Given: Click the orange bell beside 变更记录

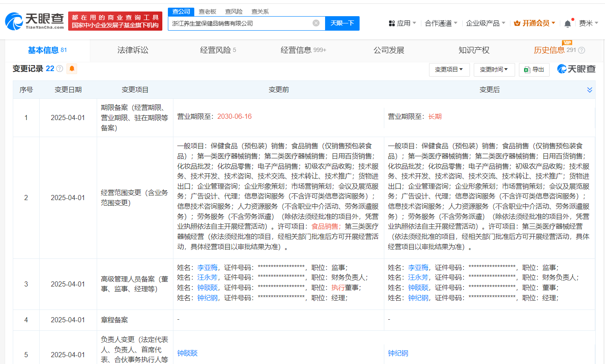Looking at the screenshot, I should click(x=72, y=69).
